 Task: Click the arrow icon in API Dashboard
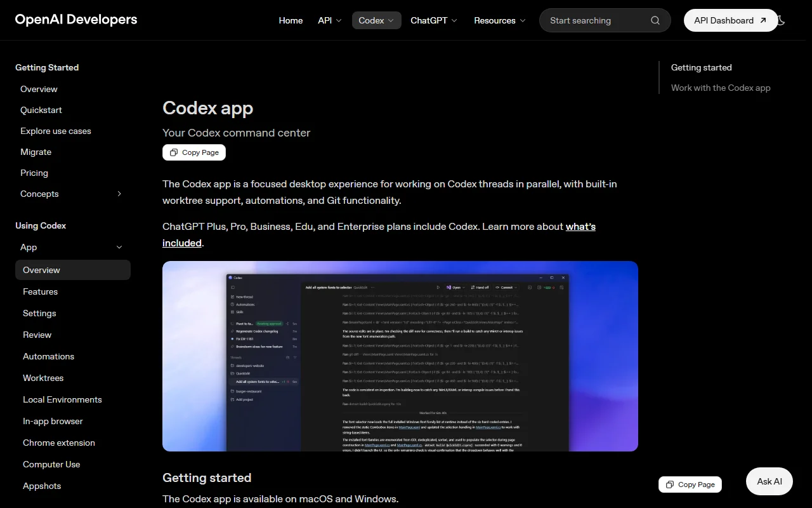click(x=763, y=20)
